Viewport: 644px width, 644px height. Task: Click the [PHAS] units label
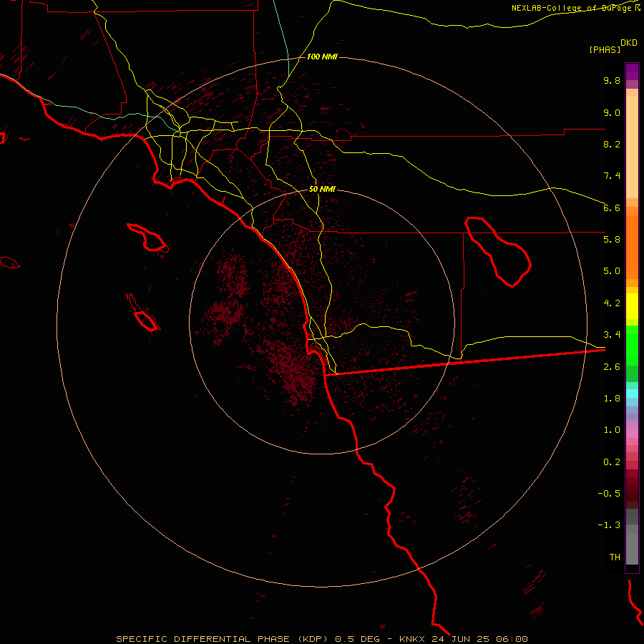coord(605,50)
